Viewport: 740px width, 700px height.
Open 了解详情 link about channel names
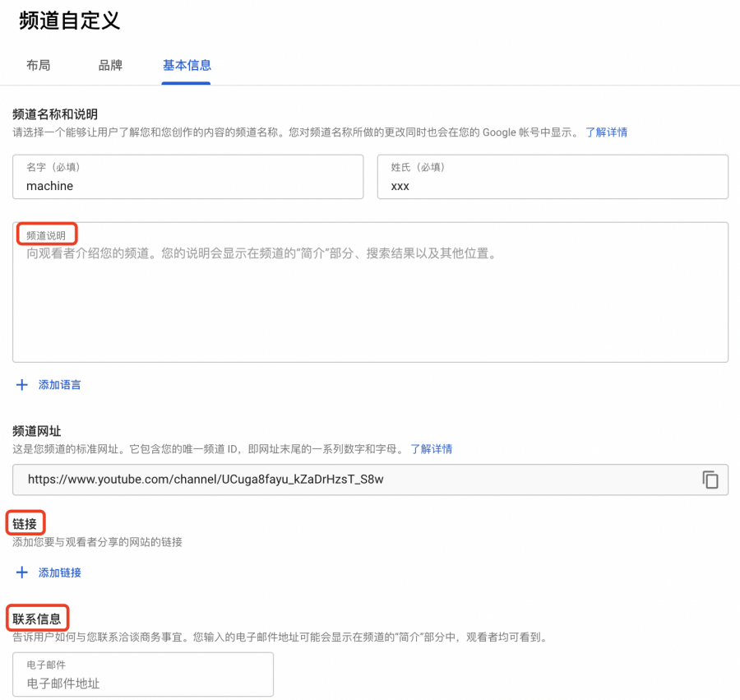click(606, 132)
